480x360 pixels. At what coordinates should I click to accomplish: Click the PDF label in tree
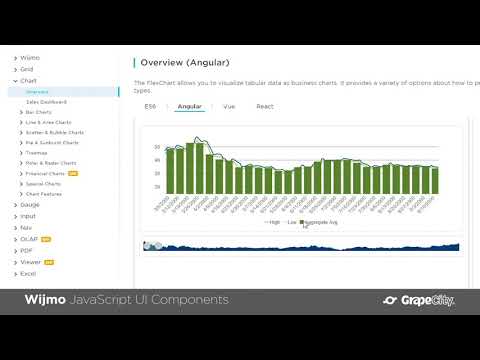point(26,251)
